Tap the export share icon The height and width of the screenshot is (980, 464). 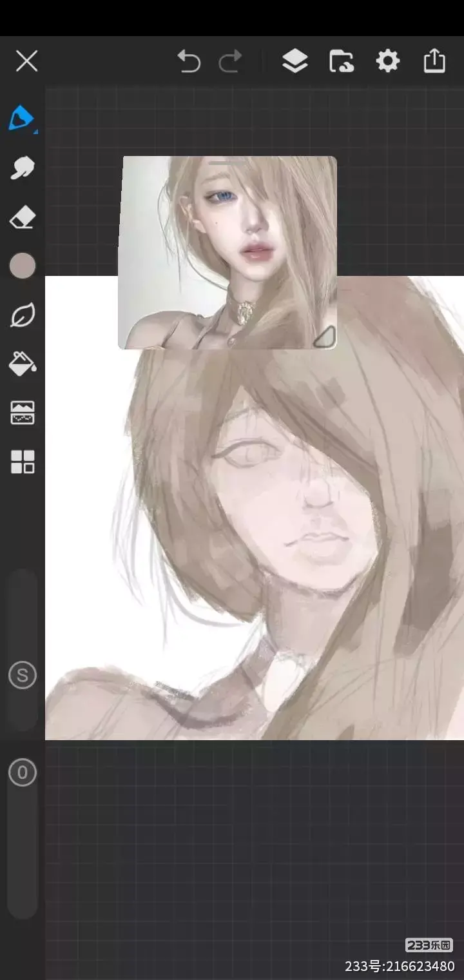tap(434, 61)
